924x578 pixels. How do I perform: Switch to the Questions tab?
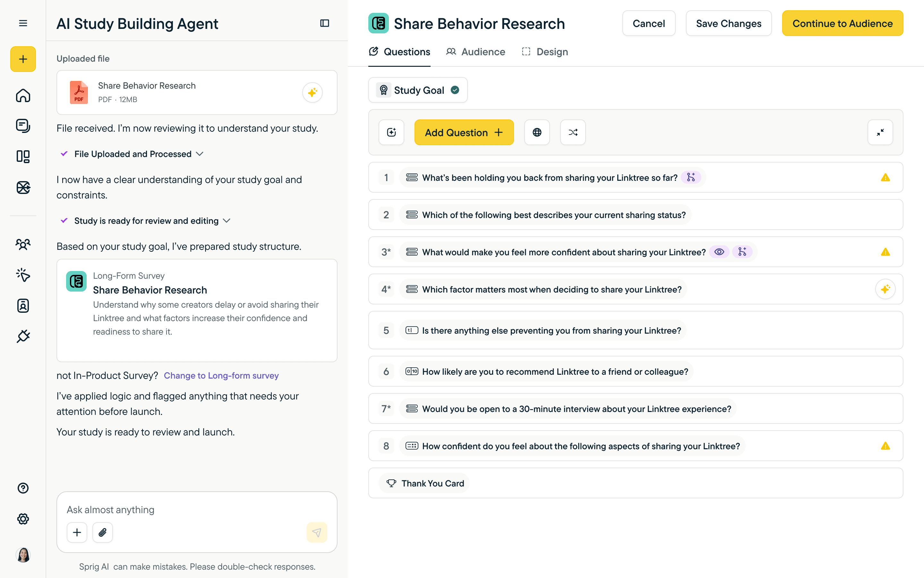click(x=399, y=52)
